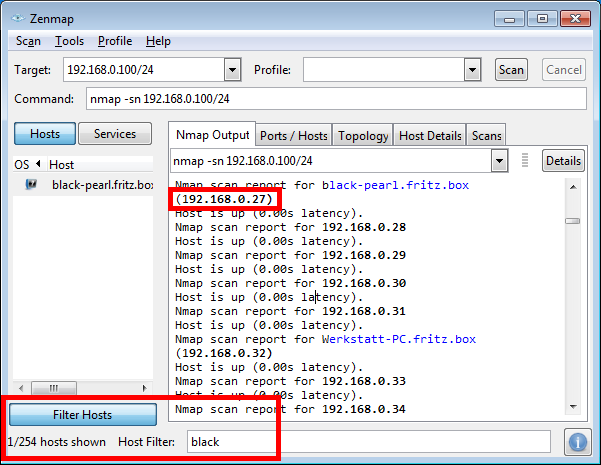The width and height of the screenshot is (601, 465).
Task: Click the Zenmap eye icon in title bar
Action: click(x=18, y=18)
